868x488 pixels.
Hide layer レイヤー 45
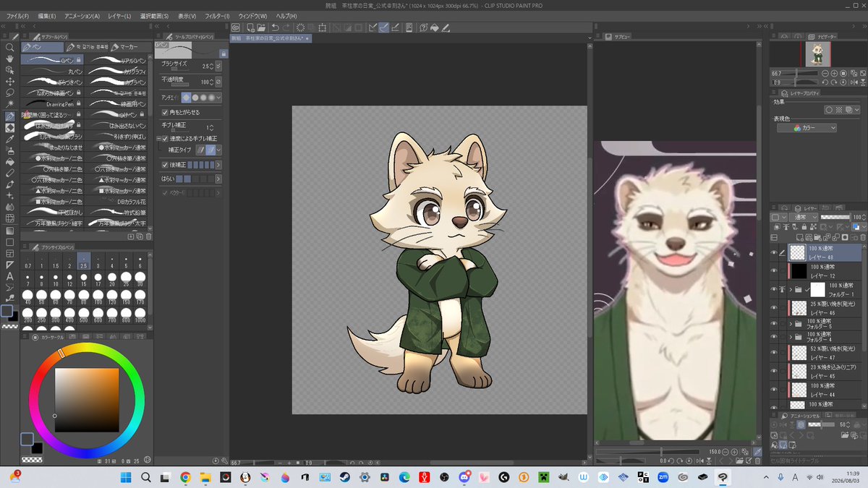click(774, 371)
